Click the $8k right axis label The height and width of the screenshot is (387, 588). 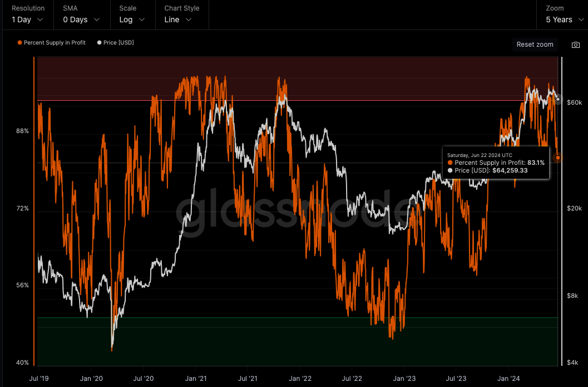pos(572,296)
